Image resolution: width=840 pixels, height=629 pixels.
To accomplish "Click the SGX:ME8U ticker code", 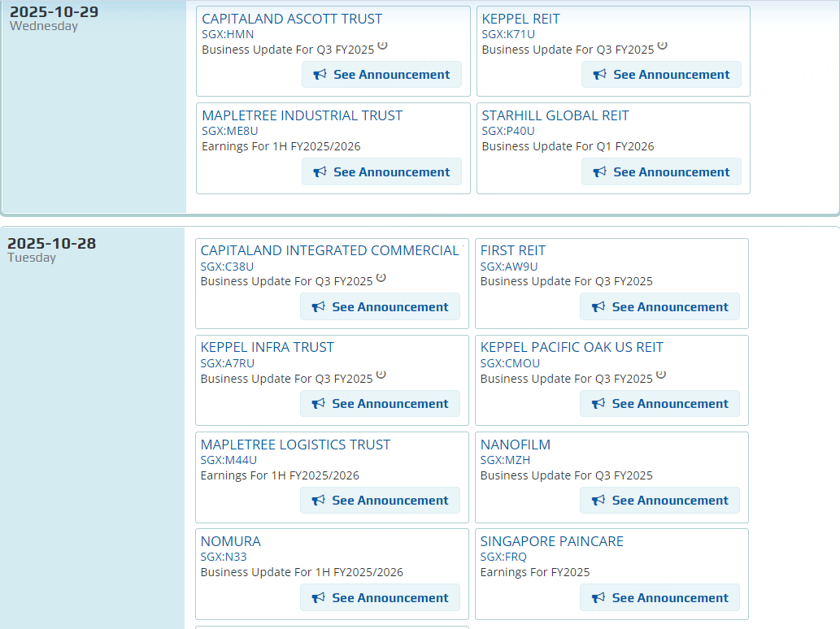I will point(230,131).
